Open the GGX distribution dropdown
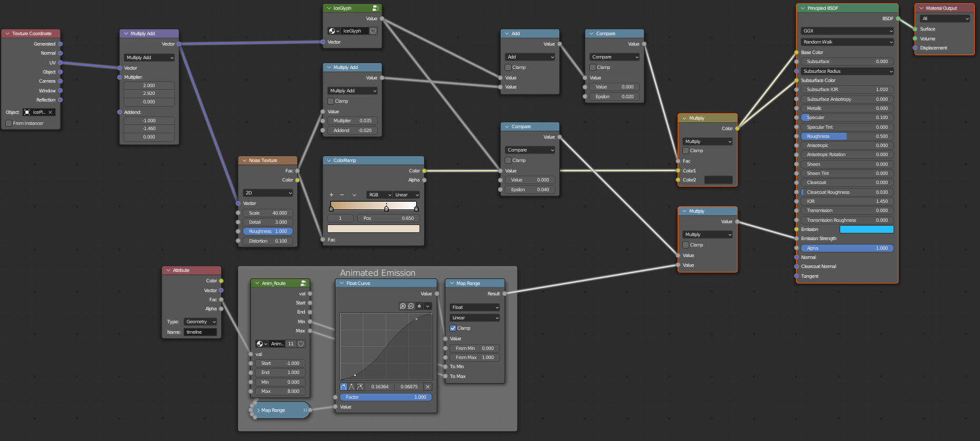The image size is (980, 441). click(847, 31)
